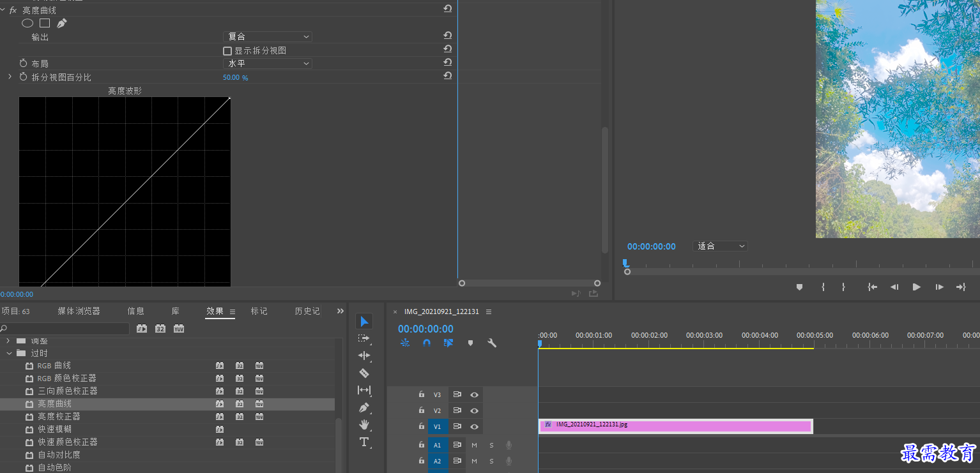This screenshot has width=980, height=473.
Task: Open the 适合 zoom level dropdown
Action: click(720, 246)
